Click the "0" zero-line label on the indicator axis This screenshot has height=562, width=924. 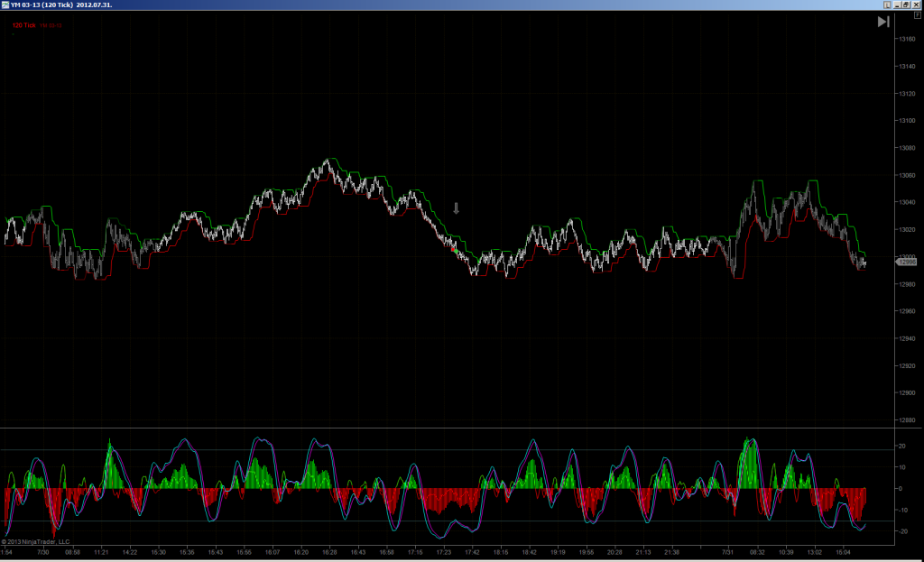click(x=900, y=488)
